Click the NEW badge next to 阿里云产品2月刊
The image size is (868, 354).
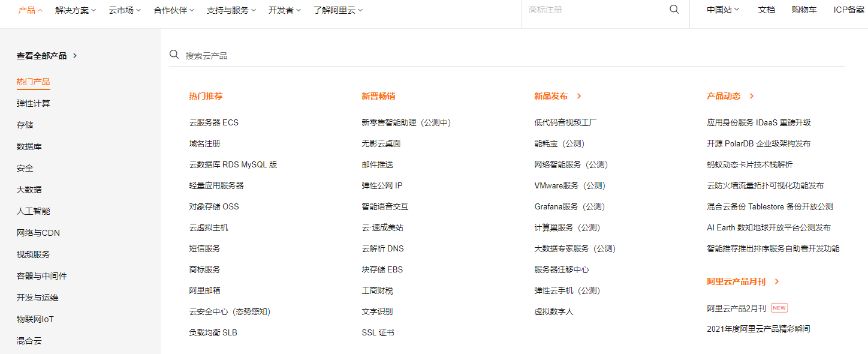(779, 308)
